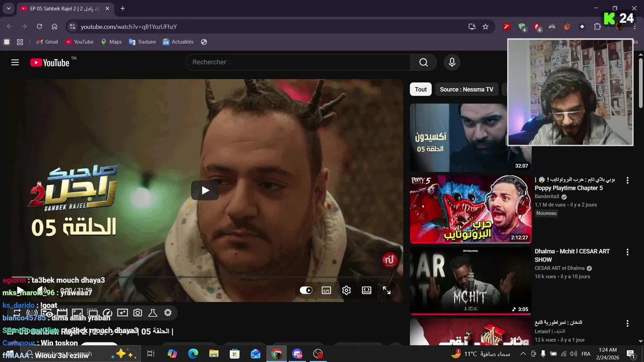This screenshot has width=644, height=362.
Task: Click the search magnifier button
Action: coord(424,62)
